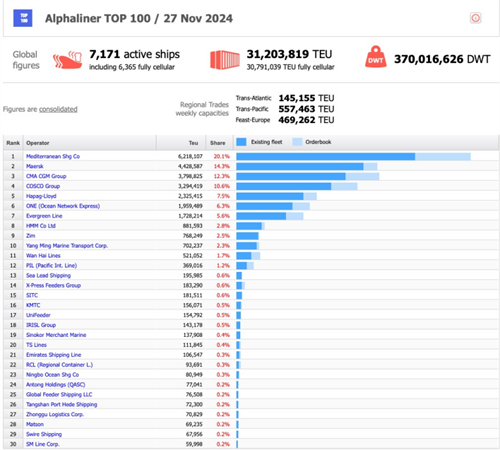The image size is (500, 450).
Task: Open the Evergreen Line link
Action: pyautogui.click(x=44, y=216)
